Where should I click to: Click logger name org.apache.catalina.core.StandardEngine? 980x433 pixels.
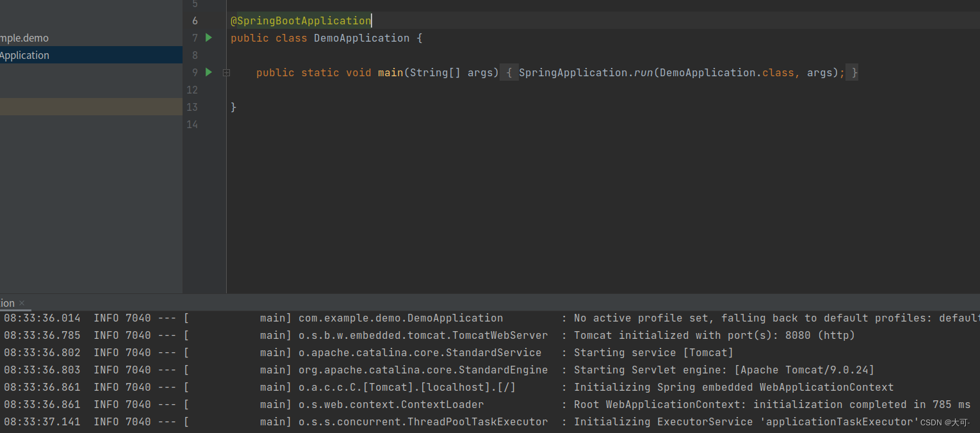[423, 370]
